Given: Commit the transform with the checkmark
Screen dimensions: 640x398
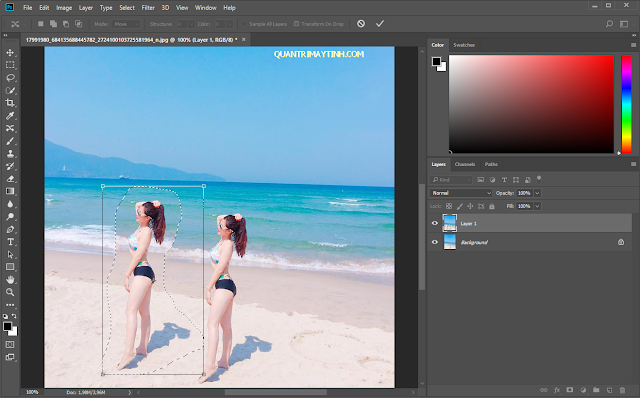Looking at the screenshot, I should pos(380,24).
